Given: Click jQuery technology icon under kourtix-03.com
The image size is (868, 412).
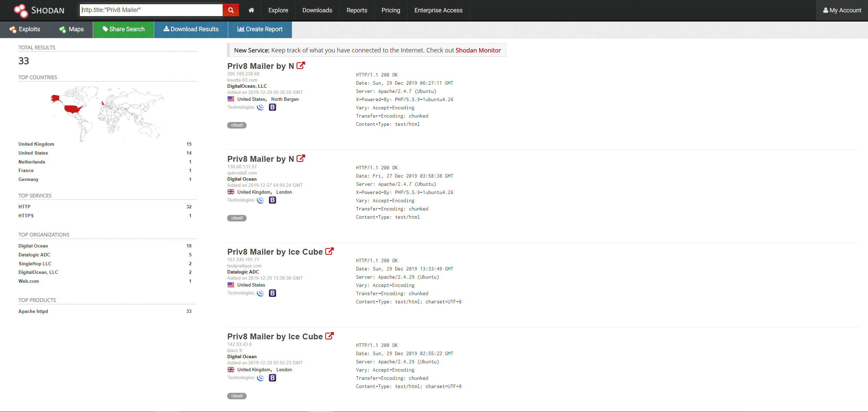Looking at the screenshot, I should coord(261,107).
